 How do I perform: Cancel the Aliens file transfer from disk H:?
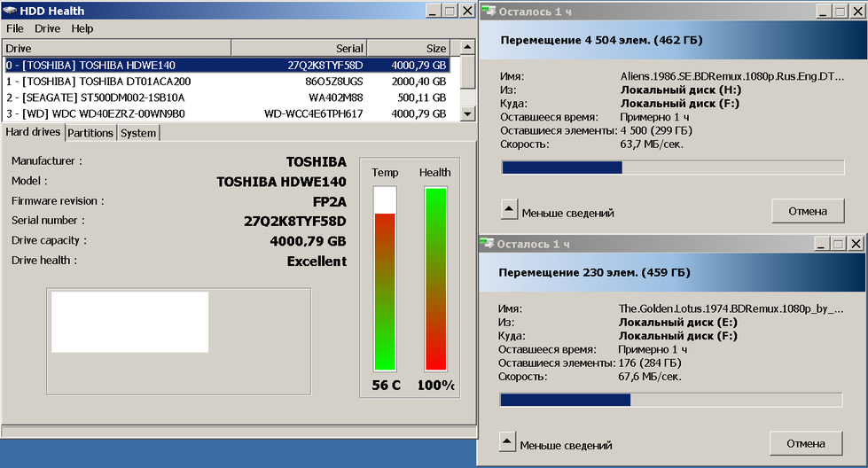point(806,211)
